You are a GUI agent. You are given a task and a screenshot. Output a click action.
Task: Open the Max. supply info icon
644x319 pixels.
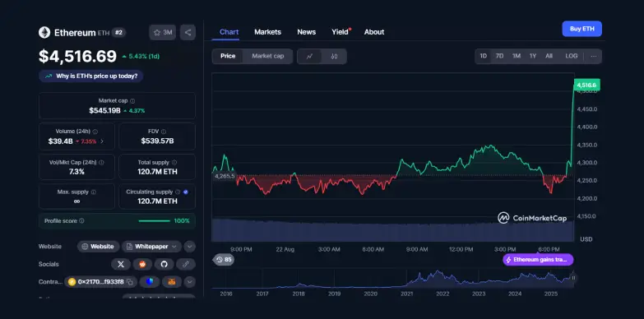[x=94, y=192]
